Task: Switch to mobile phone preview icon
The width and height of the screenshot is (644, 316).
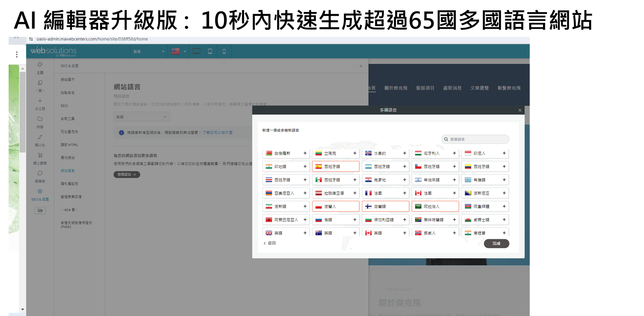Action: pyautogui.click(x=224, y=51)
